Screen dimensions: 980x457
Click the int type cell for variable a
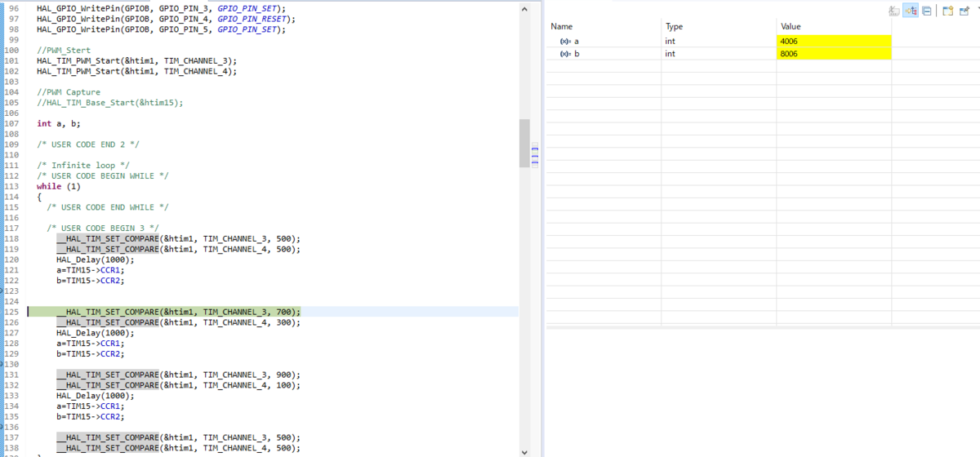tap(719, 41)
